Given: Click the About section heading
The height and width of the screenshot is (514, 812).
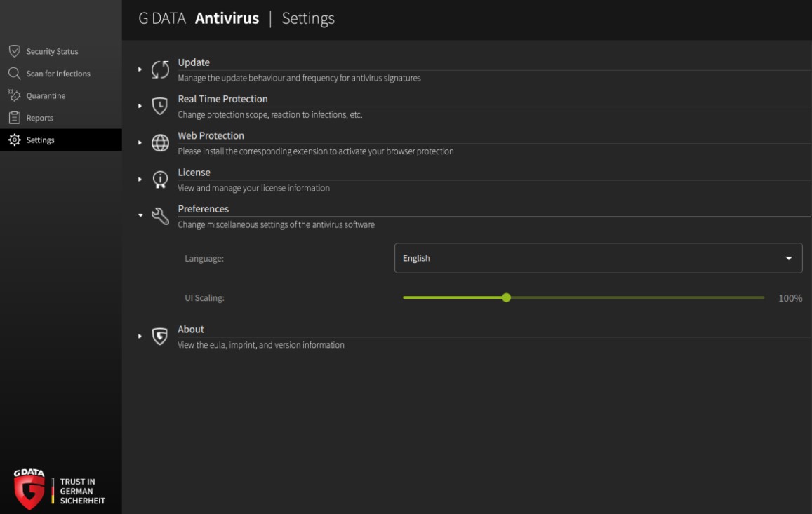Looking at the screenshot, I should click(x=191, y=329).
